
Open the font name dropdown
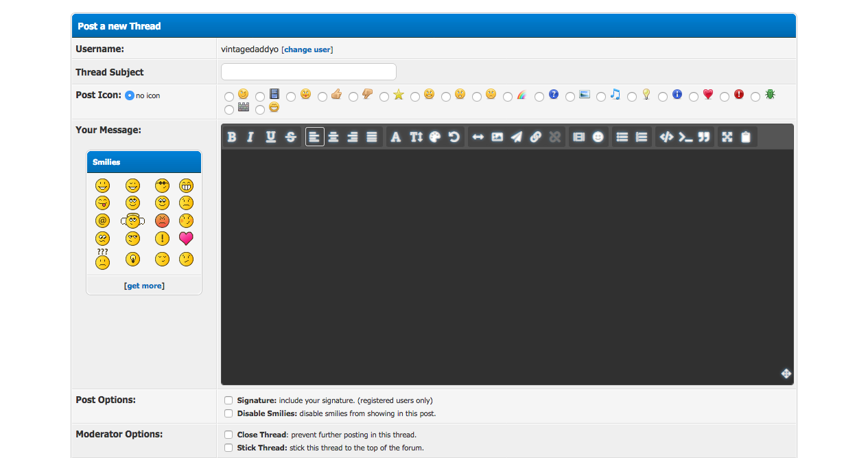(x=396, y=137)
